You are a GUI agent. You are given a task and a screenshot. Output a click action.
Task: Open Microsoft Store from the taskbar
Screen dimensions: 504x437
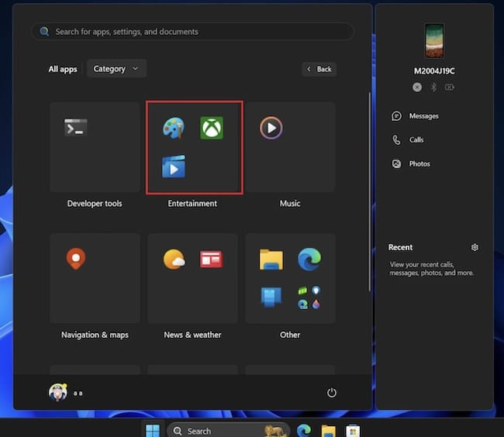coord(353,431)
